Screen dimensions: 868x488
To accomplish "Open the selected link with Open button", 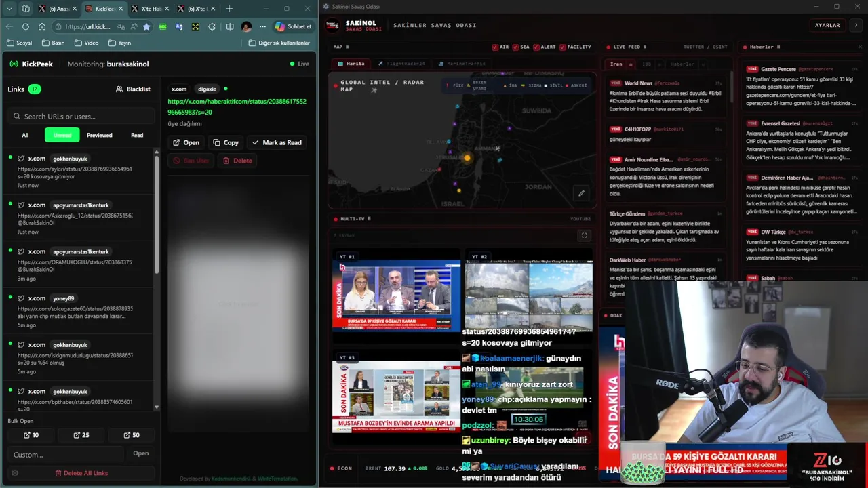I will click(x=186, y=142).
